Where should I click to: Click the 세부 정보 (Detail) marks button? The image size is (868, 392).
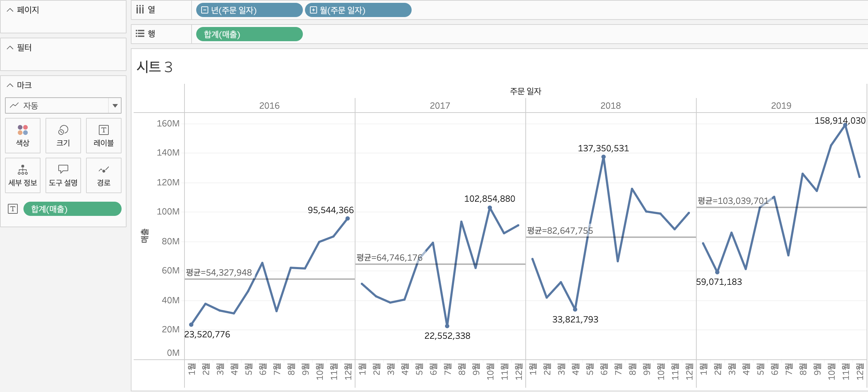click(23, 175)
